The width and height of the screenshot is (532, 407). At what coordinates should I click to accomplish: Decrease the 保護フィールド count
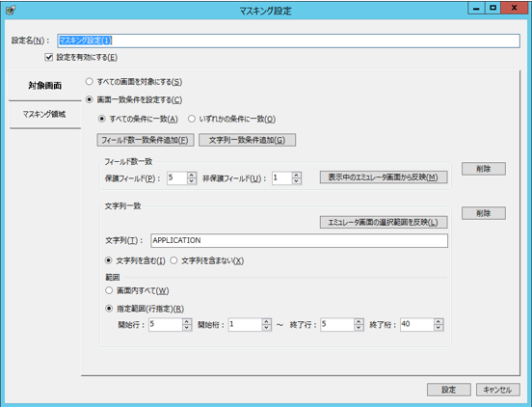192,181
